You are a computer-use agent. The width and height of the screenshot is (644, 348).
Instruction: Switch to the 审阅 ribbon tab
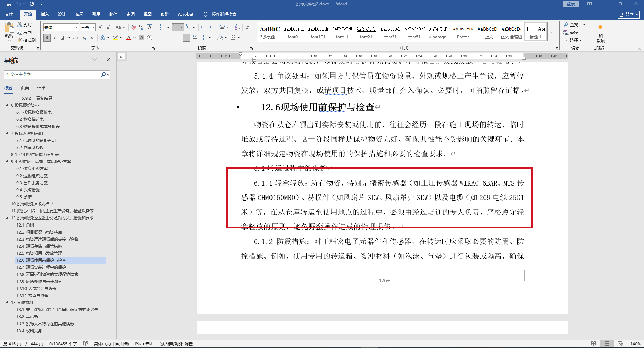tap(131, 14)
